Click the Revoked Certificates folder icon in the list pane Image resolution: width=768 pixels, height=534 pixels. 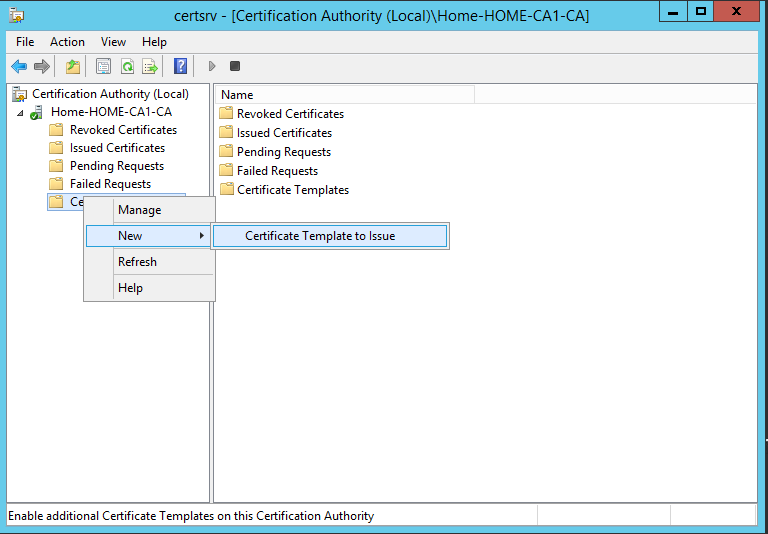point(226,114)
